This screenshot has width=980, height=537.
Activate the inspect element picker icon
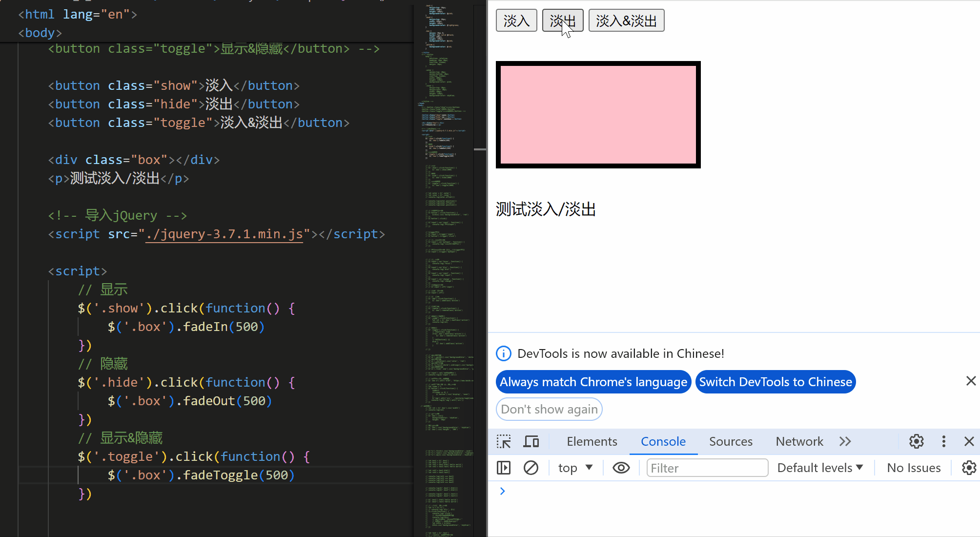504,442
